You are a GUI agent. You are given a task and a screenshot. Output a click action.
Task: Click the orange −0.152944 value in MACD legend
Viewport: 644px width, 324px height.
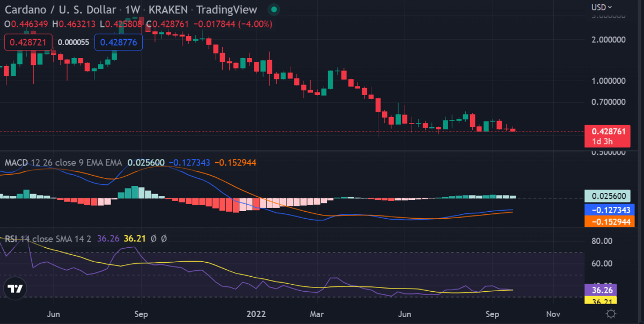pos(236,162)
